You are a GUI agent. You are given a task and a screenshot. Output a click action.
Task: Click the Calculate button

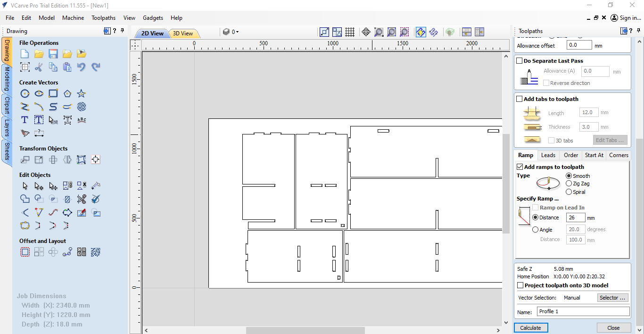(530, 328)
